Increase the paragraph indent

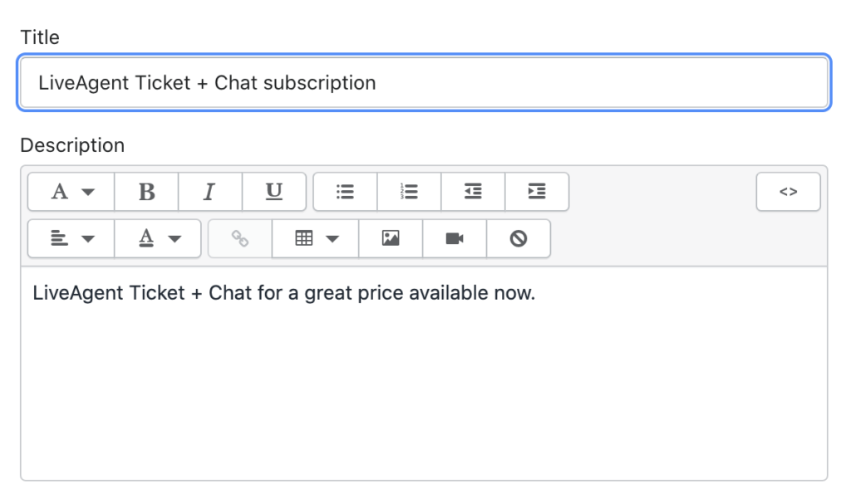click(x=537, y=192)
